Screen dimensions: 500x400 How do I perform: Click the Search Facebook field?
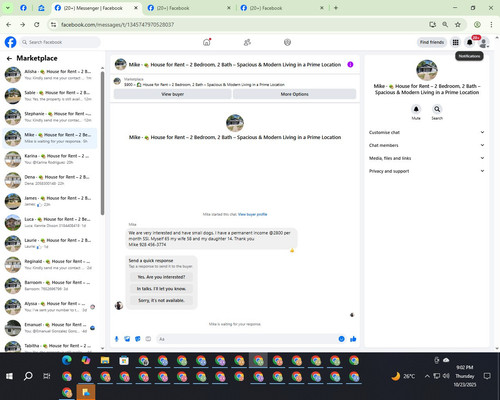click(x=60, y=42)
